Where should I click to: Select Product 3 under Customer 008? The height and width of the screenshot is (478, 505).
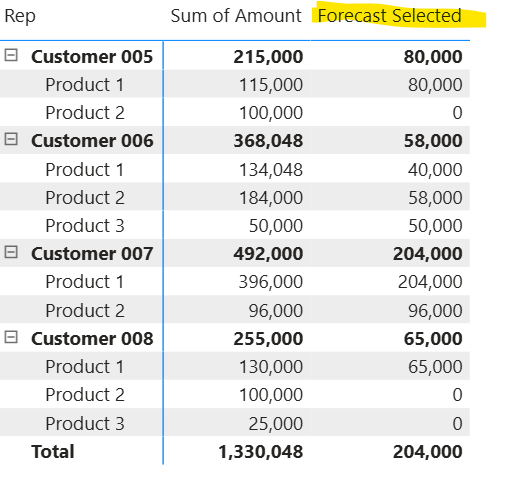coord(85,423)
